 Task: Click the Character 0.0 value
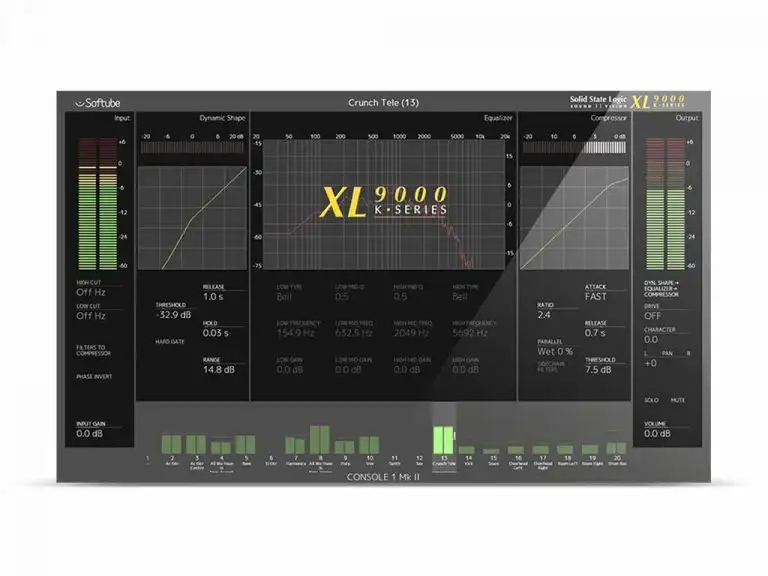[651, 339]
